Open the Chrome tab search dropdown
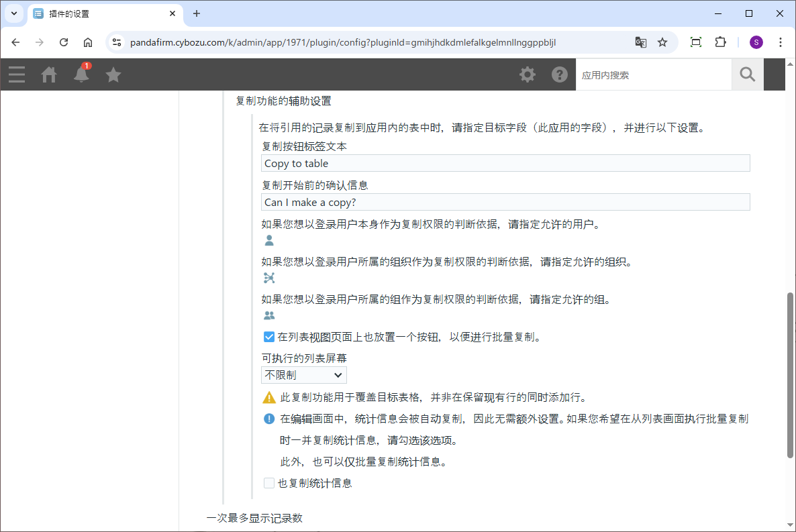796x532 pixels. 14,13
